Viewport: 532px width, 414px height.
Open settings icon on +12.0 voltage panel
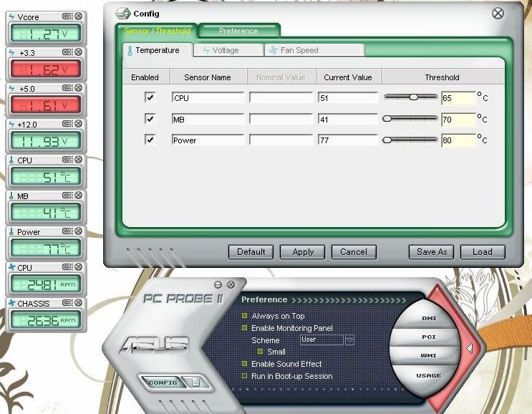click(x=67, y=124)
